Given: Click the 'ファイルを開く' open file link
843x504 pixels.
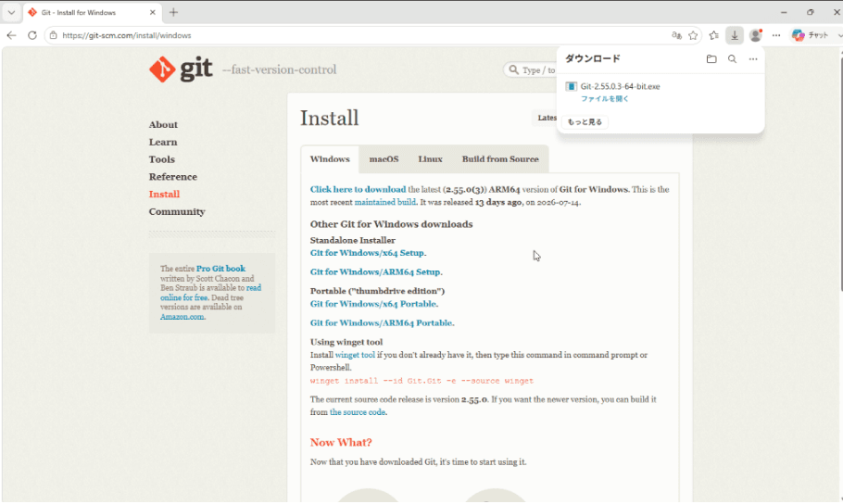Looking at the screenshot, I should [x=605, y=99].
